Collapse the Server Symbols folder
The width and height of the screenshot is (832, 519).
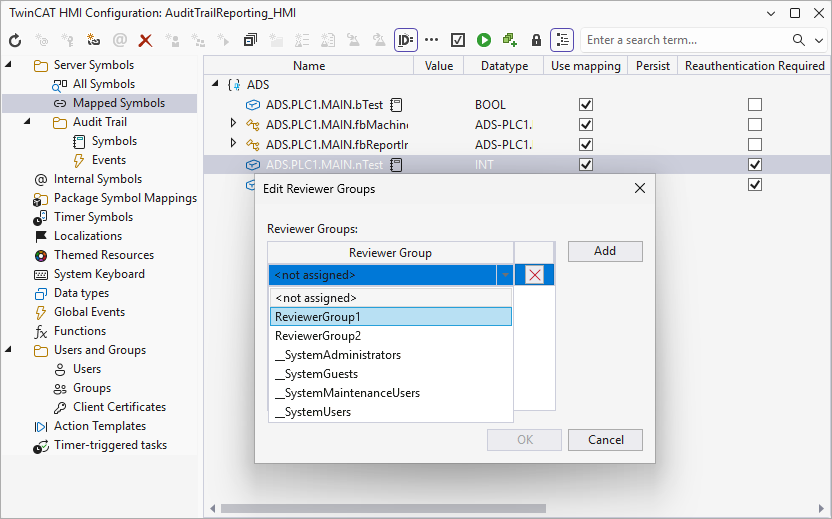[8, 65]
